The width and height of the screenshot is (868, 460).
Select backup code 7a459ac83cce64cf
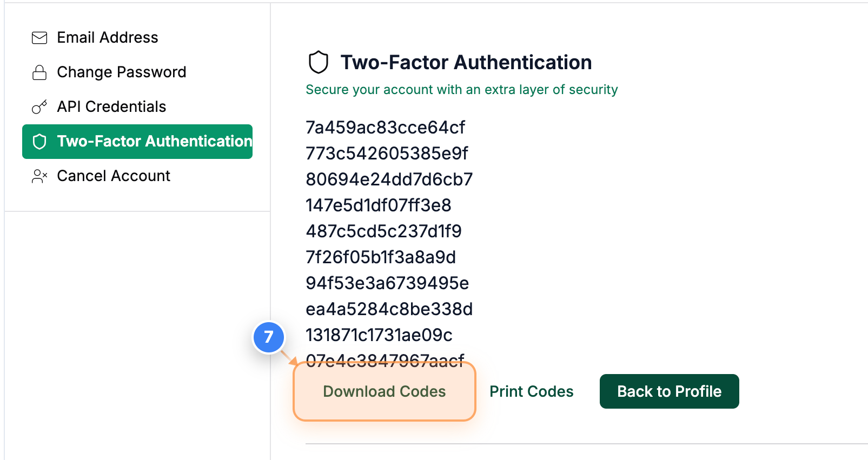click(x=386, y=128)
